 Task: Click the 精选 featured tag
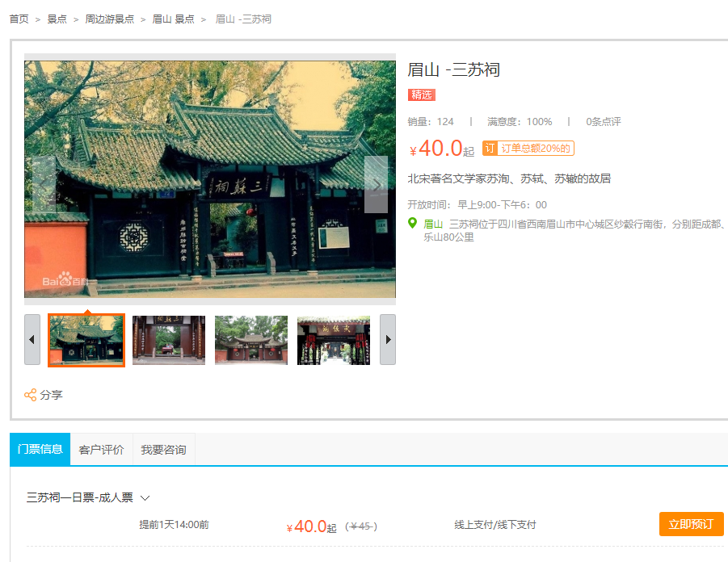[421, 95]
